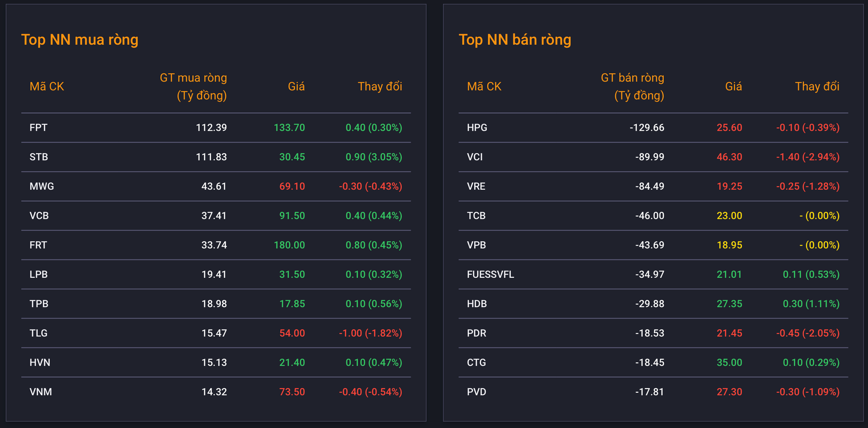Click MWG price 69.10
Viewport: 868px width, 428px height.
pyautogui.click(x=292, y=186)
